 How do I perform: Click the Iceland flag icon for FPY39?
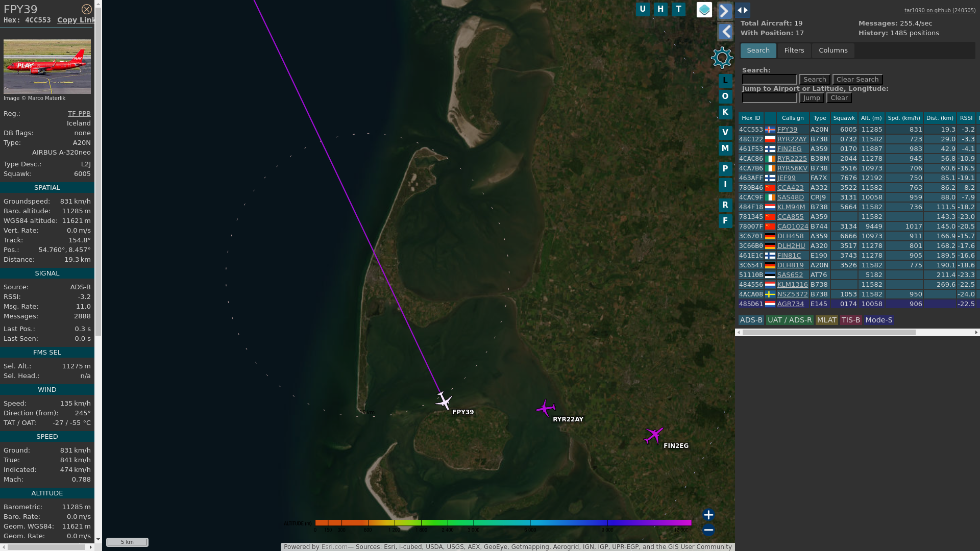[770, 130]
